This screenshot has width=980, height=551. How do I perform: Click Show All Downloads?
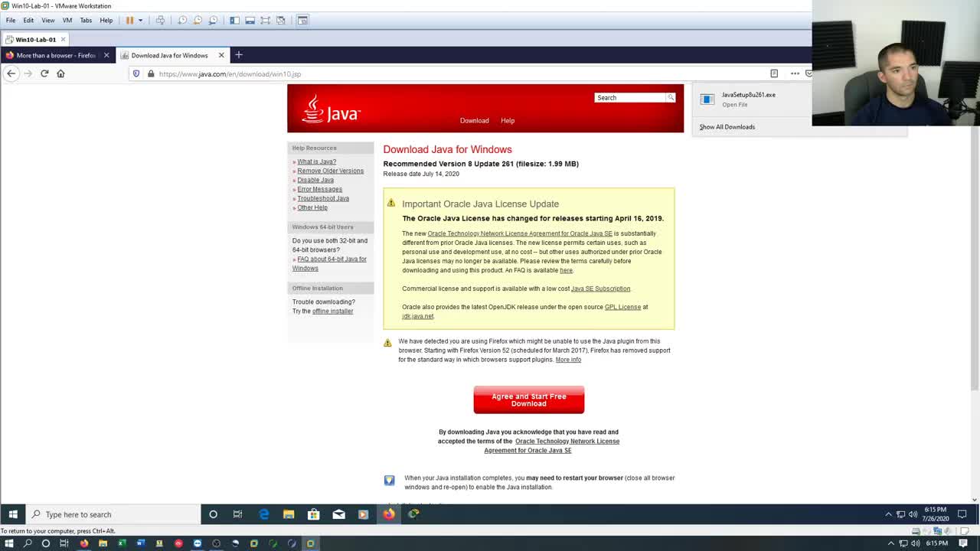pos(727,127)
